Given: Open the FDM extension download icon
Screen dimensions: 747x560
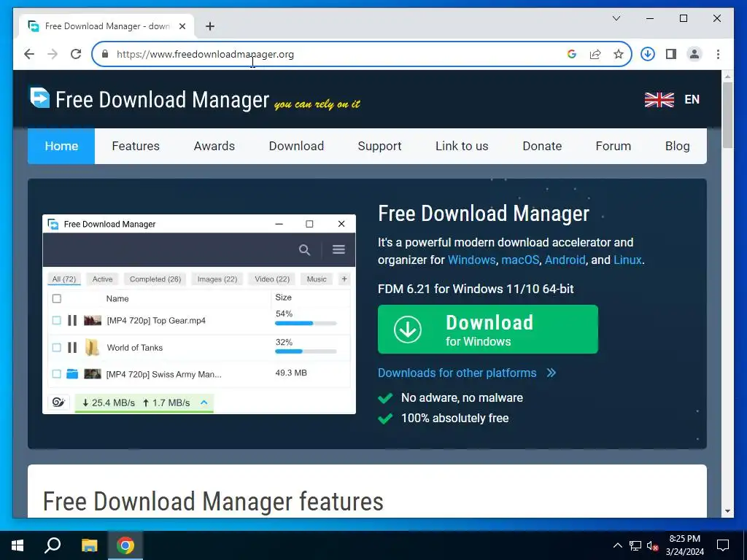Looking at the screenshot, I should click(648, 54).
